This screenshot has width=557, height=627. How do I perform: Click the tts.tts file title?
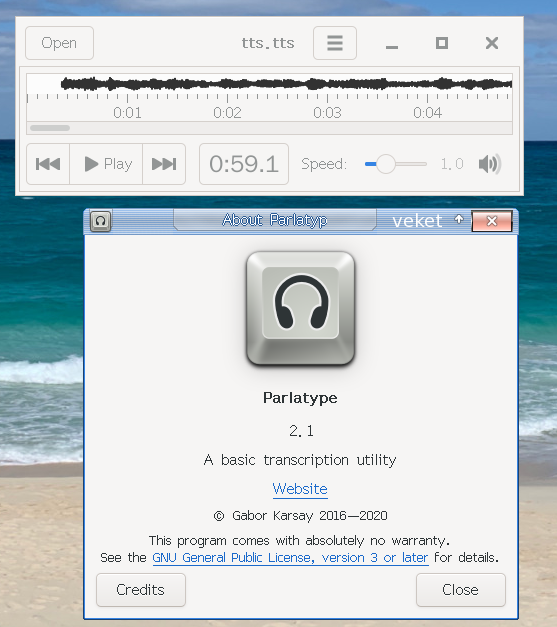[x=268, y=43]
